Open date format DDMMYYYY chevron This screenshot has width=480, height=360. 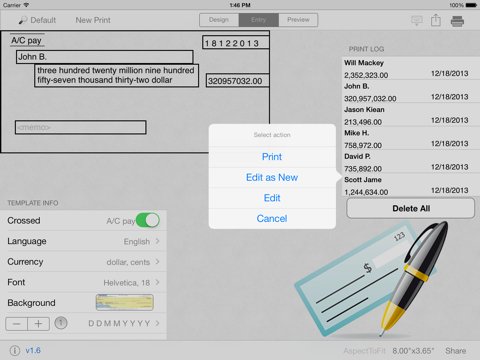(157, 323)
